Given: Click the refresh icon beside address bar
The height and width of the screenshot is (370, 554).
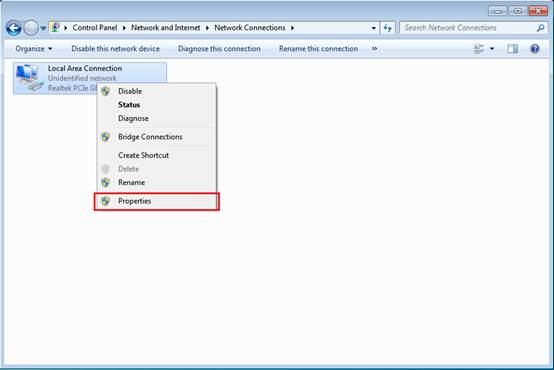Looking at the screenshot, I should point(388,28).
